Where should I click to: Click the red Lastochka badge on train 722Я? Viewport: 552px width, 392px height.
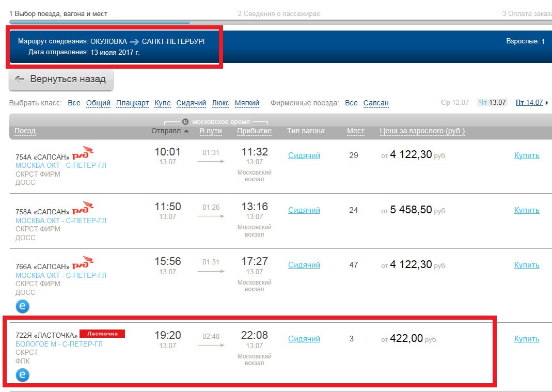point(102,333)
